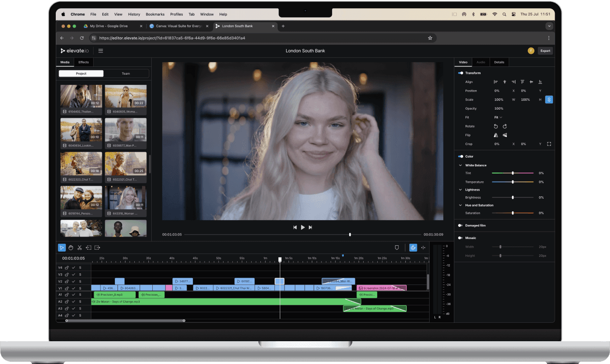
Task: Open the user avatar in the header
Action: (x=531, y=50)
